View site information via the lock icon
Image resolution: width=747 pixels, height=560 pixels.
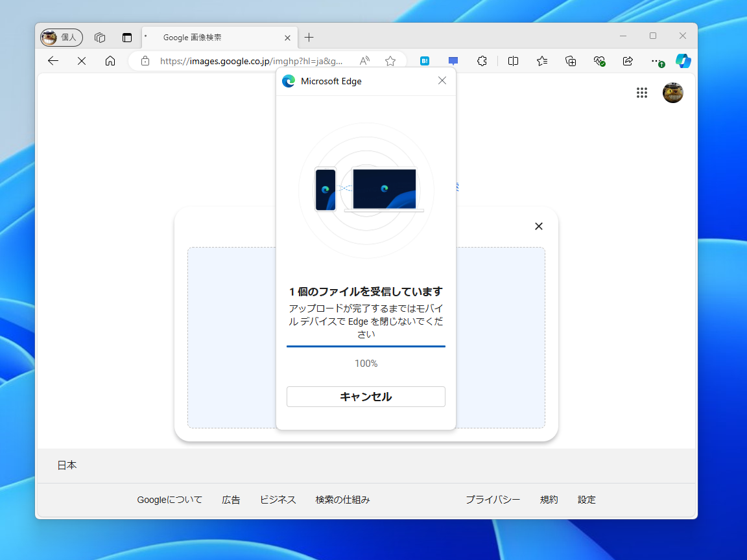[145, 61]
